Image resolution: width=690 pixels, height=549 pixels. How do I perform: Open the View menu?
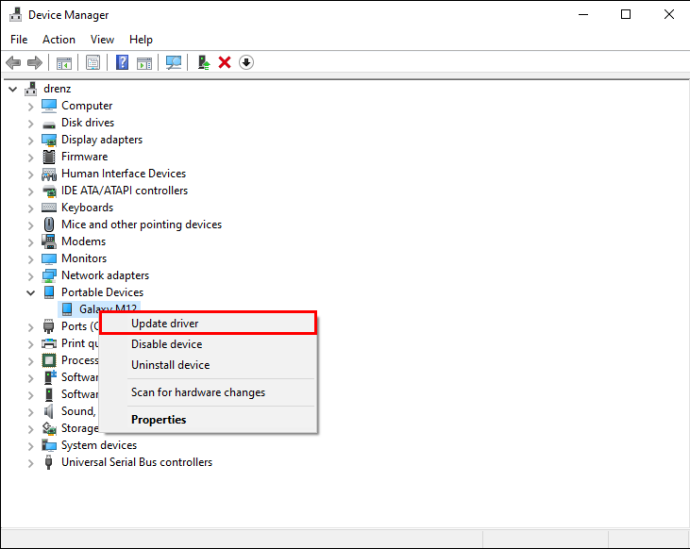pyautogui.click(x=102, y=40)
